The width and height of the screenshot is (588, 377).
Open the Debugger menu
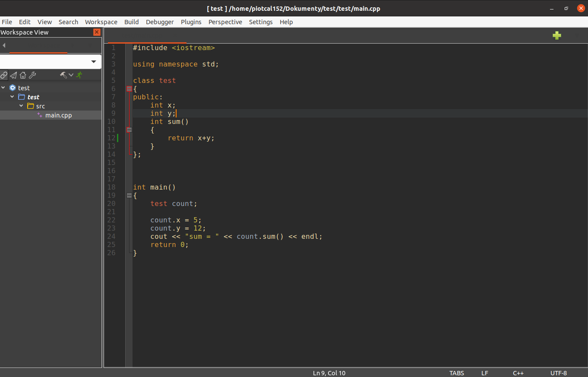point(160,22)
